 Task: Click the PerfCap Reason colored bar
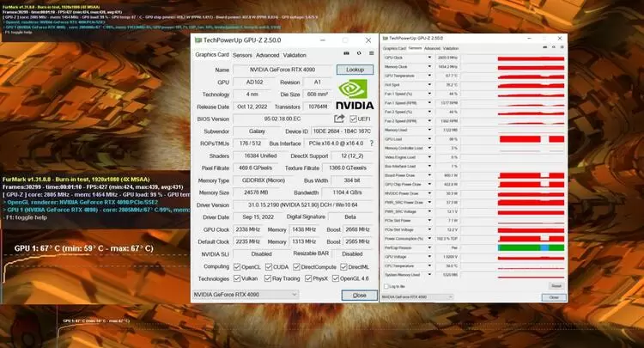point(531,247)
